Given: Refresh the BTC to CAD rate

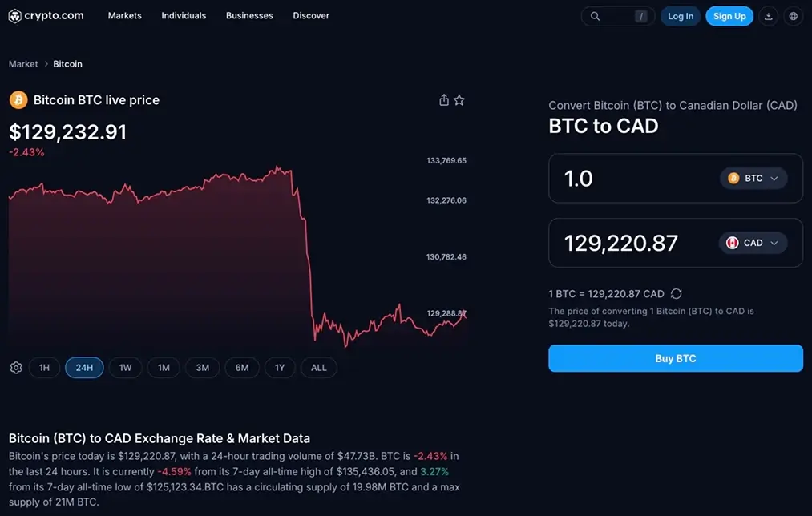Looking at the screenshot, I should 676,293.
